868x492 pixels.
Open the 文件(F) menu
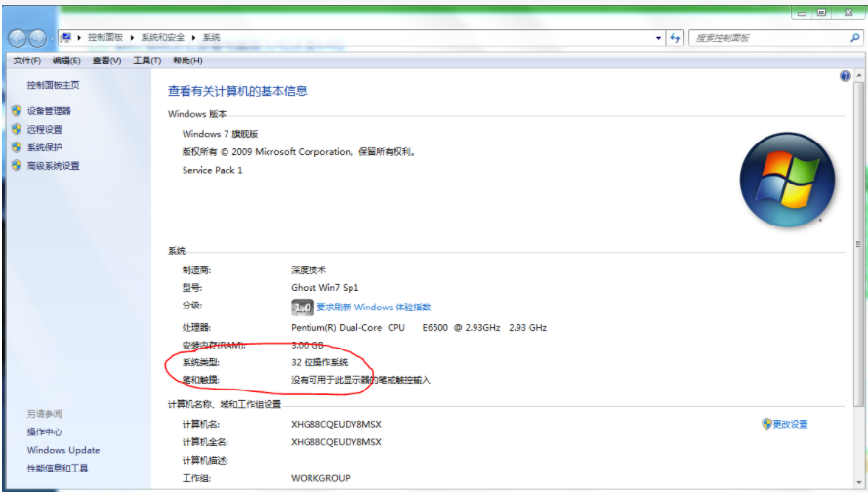tap(27, 61)
